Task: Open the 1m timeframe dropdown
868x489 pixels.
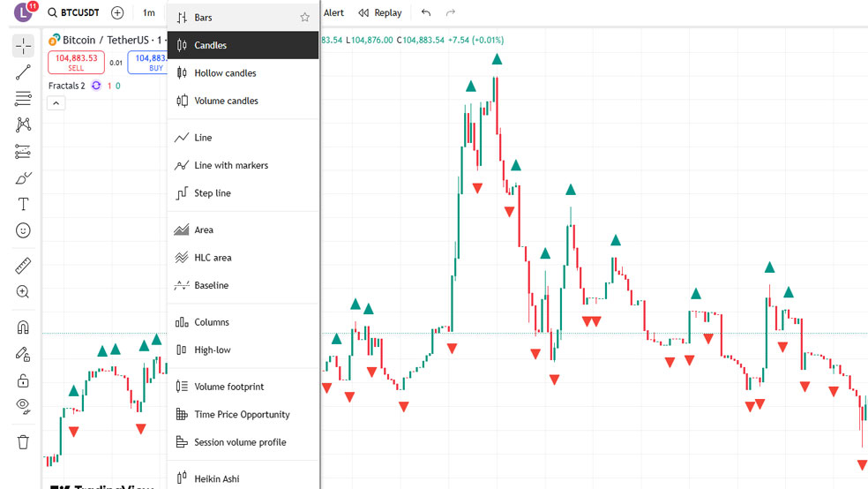Action: [x=149, y=12]
